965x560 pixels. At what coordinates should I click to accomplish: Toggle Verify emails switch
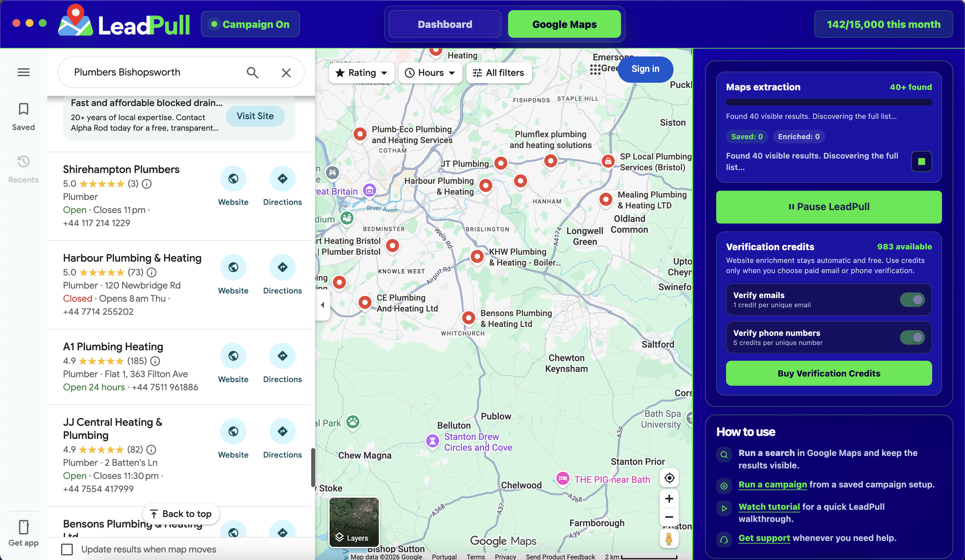click(x=912, y=300)
